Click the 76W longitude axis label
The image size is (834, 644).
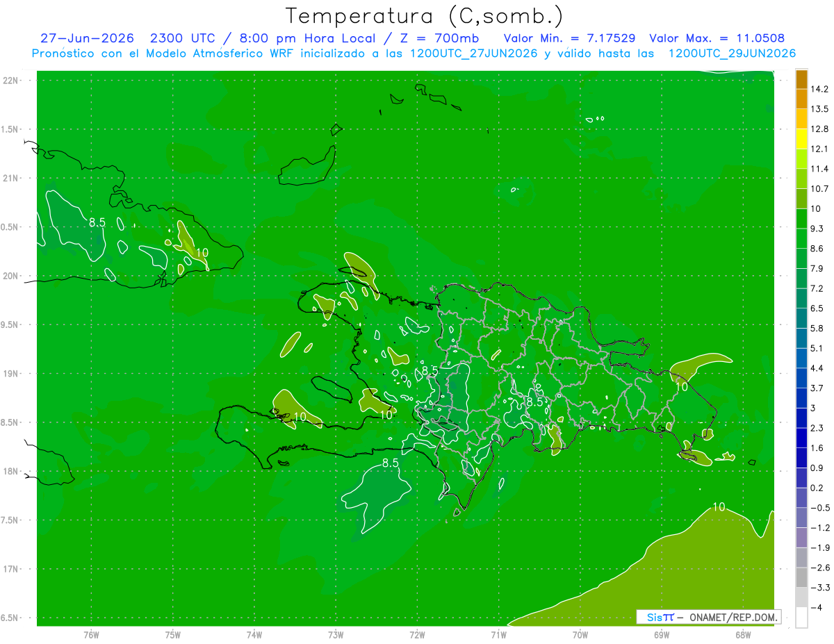[x=91, y=634]
